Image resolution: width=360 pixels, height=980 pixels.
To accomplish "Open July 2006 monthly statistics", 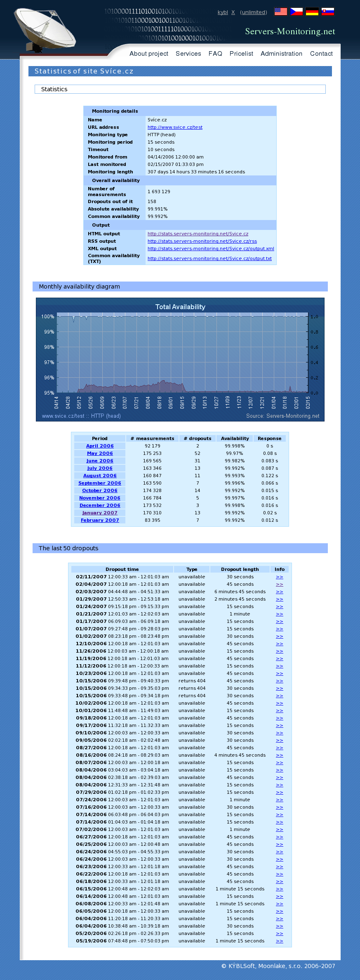I will click(100, 468).
